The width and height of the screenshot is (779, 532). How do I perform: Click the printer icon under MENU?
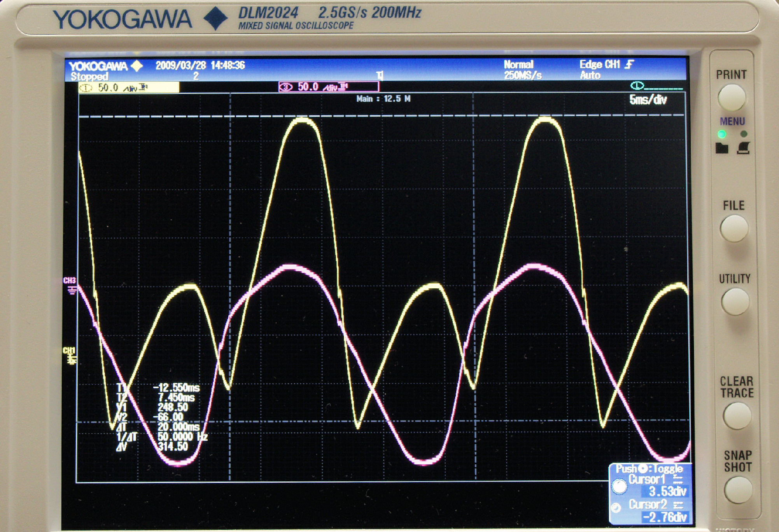(743, 148)
